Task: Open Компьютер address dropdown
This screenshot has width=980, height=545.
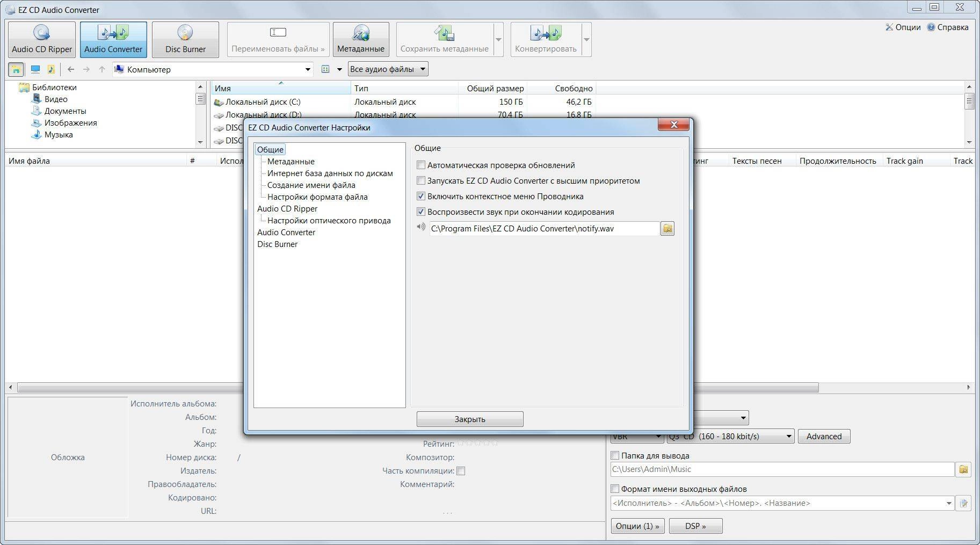Action: pos(308,69)
